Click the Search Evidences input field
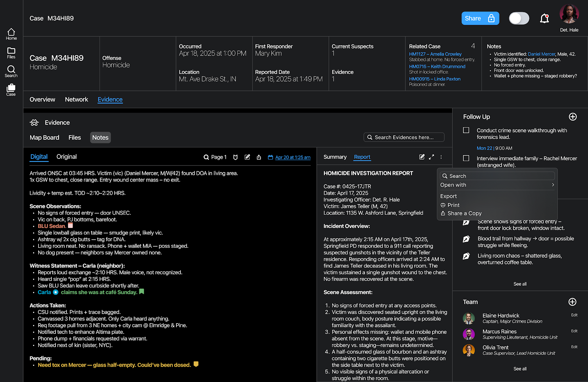Viewport: 588px width, 382px height. 404,137
